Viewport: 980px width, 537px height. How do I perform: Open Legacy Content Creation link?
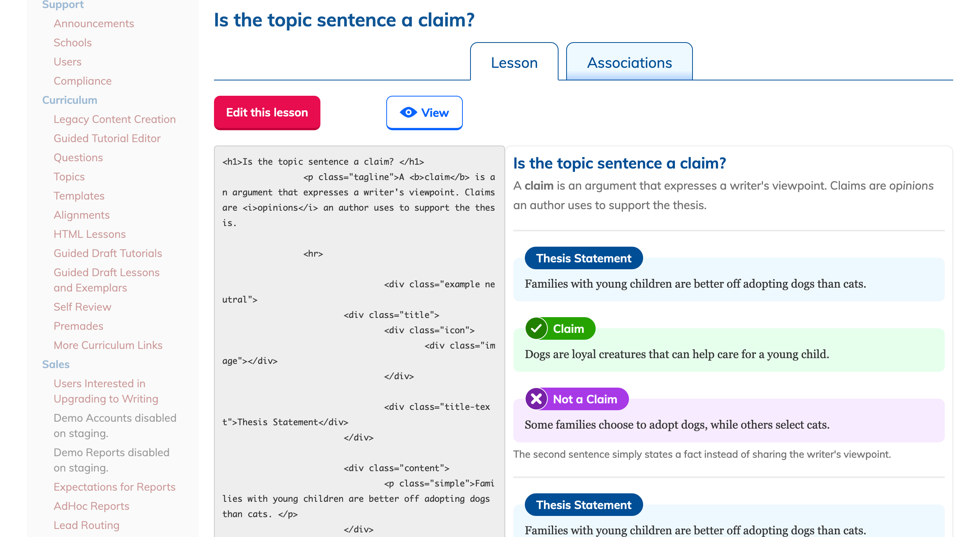point(114,120)
